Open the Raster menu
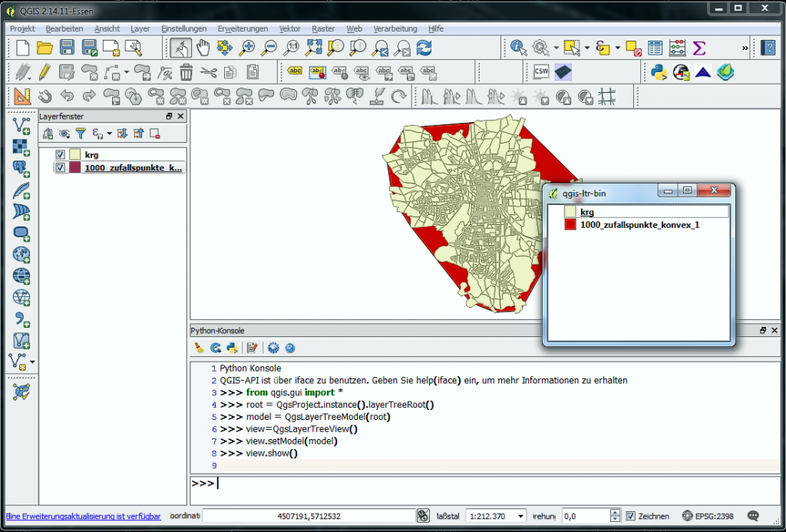Image resolution: width=786 pixels, height=532 pixels. 323,28
